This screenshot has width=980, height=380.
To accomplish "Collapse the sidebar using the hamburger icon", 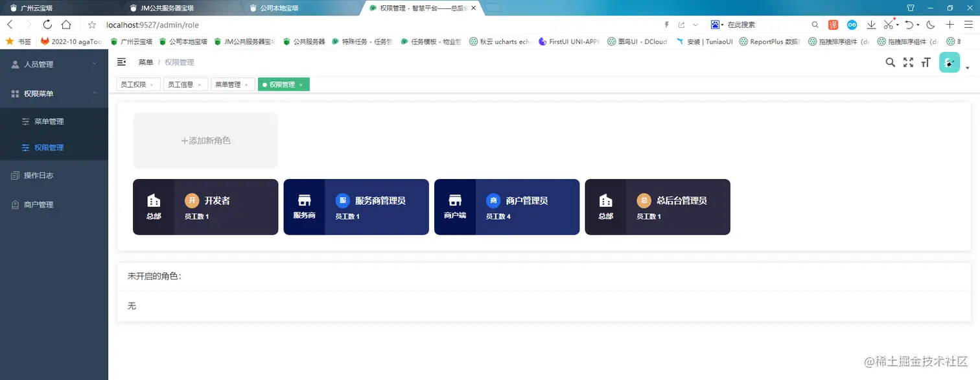I will (x=121, y=62).
